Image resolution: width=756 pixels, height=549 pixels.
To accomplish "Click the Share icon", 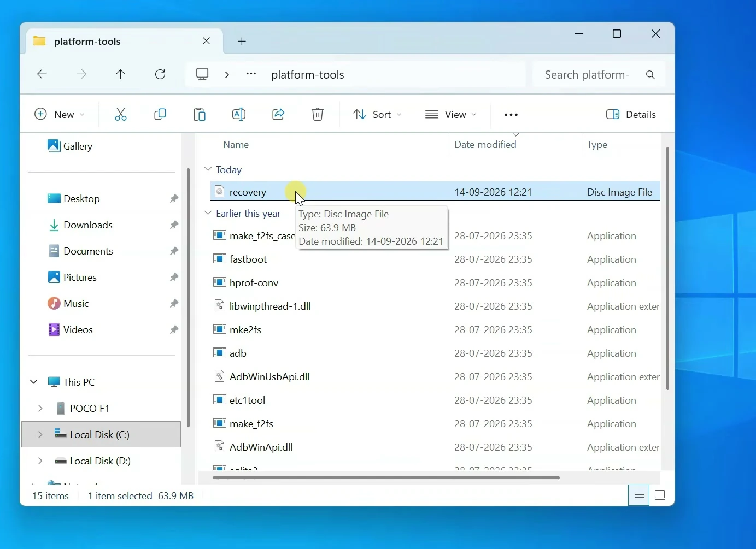I will click(278, 114).
